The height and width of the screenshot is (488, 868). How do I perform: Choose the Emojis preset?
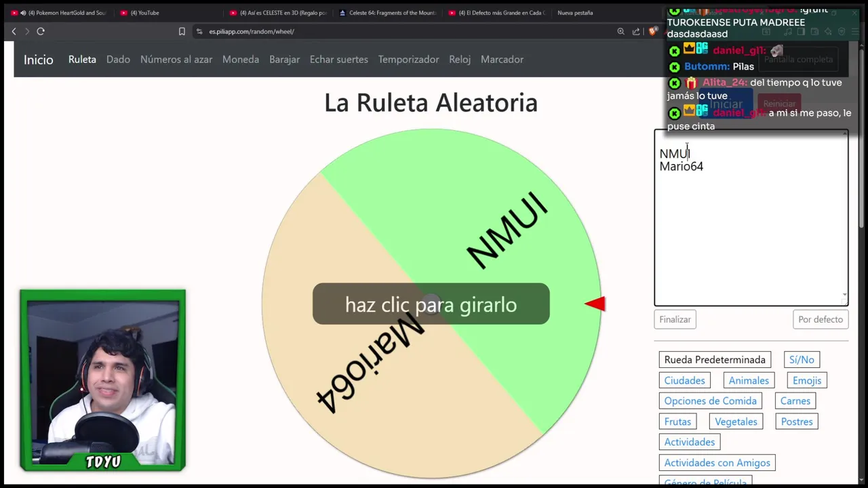click(x=807, y=381)
